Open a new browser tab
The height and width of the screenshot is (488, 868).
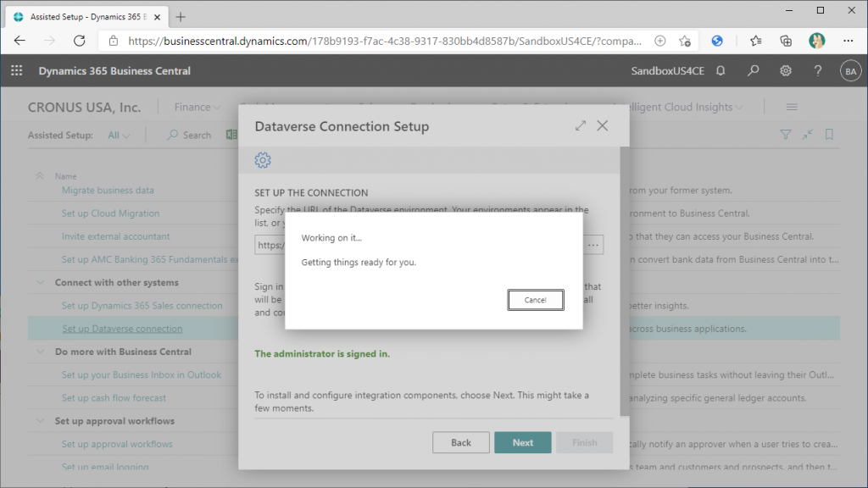181,17
